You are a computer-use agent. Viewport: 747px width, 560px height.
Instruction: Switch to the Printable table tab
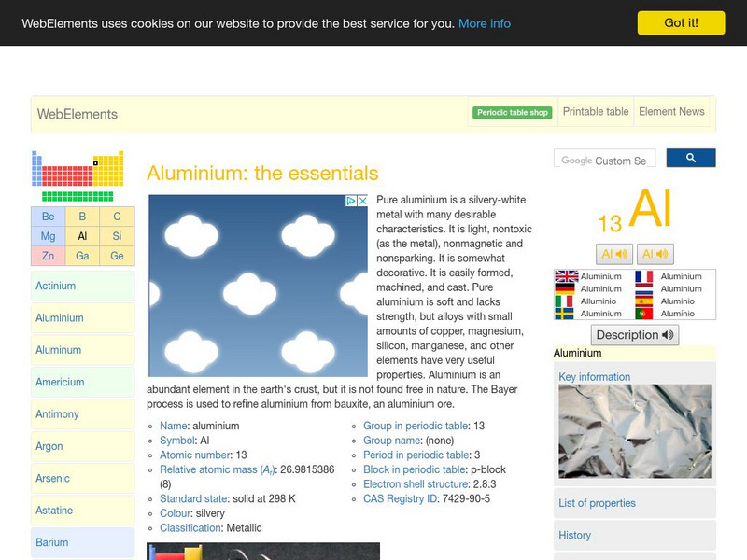[x=595, y=111]
